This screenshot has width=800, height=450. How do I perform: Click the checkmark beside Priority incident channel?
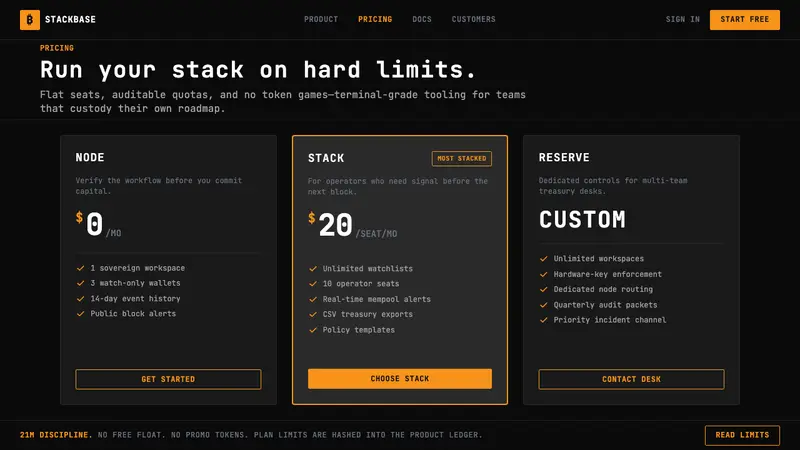tap(543, 320)
